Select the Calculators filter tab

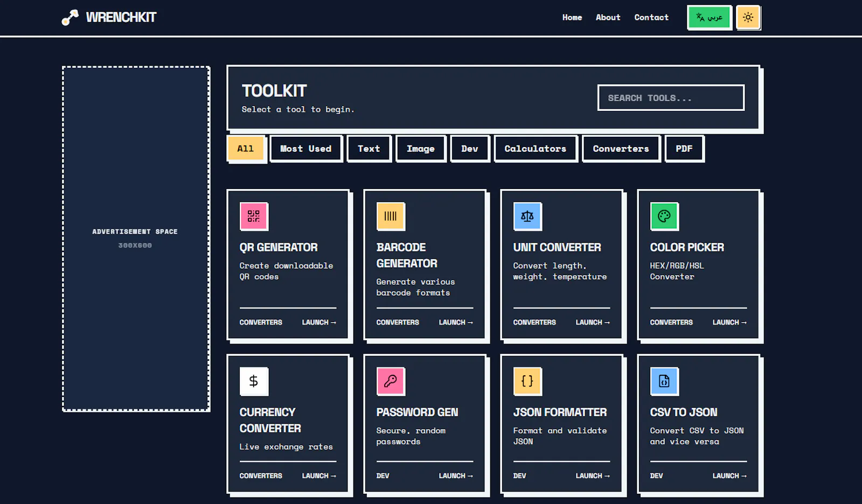[535, 149]
